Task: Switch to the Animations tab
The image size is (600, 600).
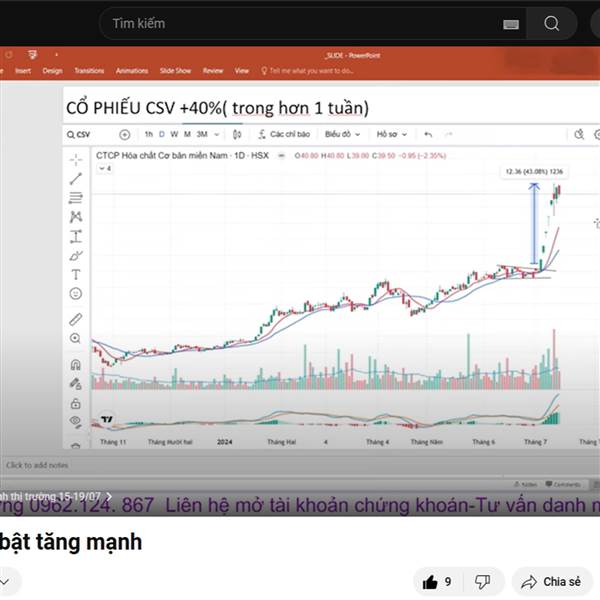Action: tap(132, 71)
